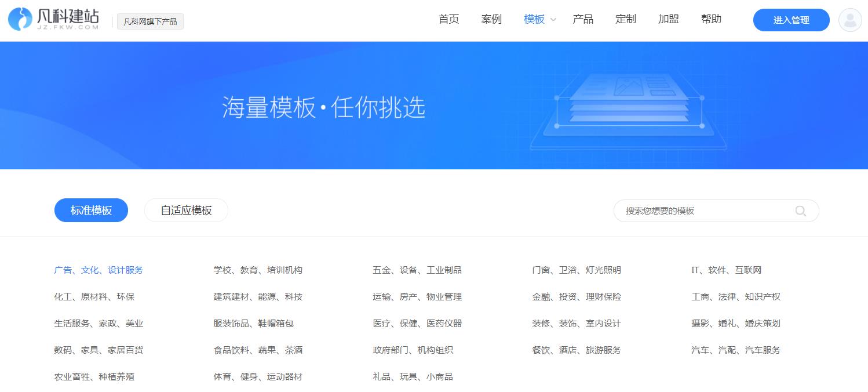
Task: Select category 化工、原材料、环保
Action: (94, 297)
